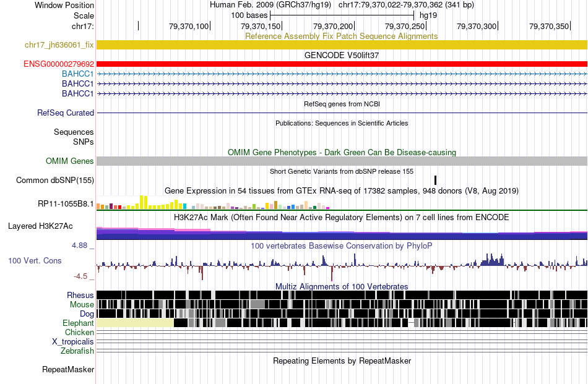Click the Human Feb. 2009 (GRCh37/hg19) text

point(270,5)
